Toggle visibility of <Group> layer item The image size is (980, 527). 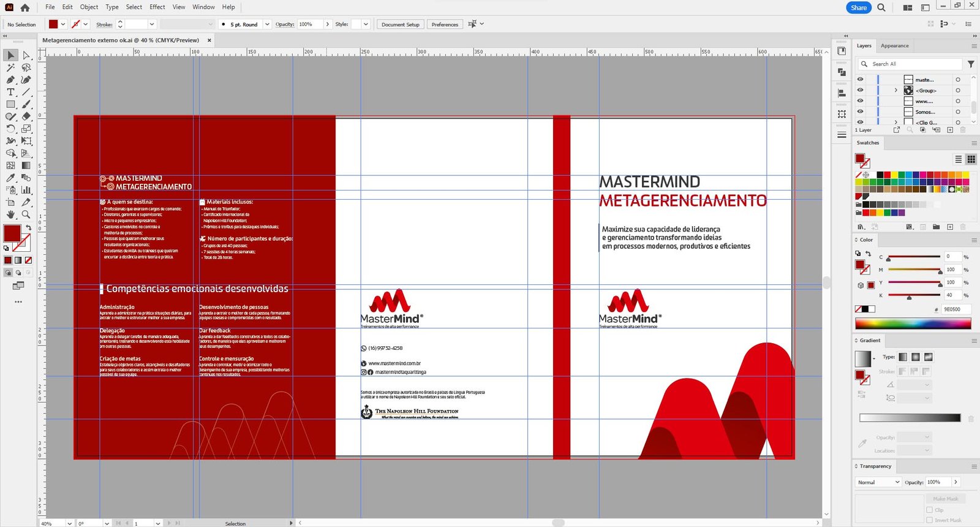(860, 90)
